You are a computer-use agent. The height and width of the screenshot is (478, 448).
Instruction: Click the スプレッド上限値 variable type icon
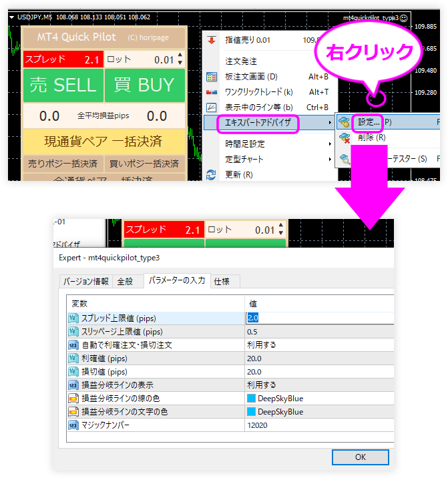[x=73, y=318]
